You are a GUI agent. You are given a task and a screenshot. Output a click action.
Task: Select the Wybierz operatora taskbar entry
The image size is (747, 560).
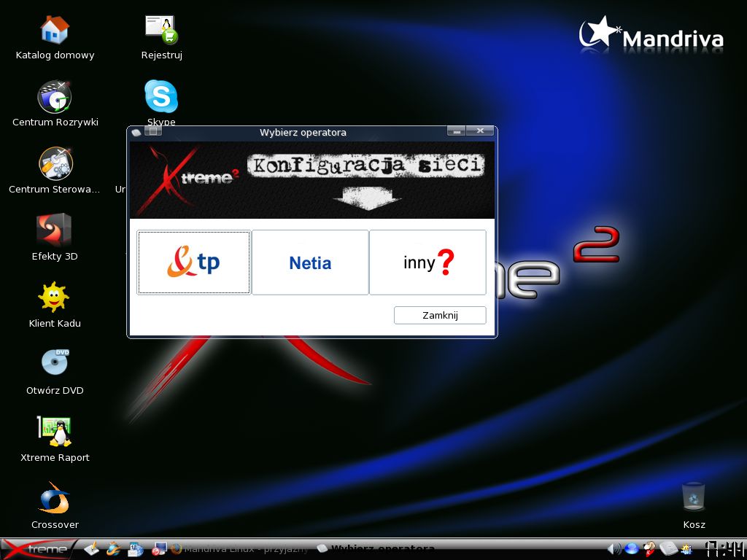click(376, 549)
